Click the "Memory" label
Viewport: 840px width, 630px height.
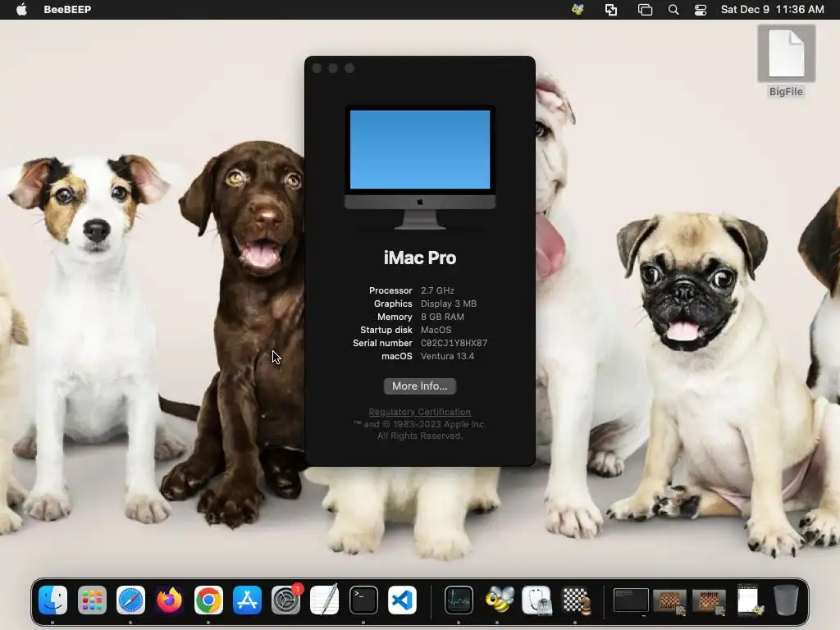tap(395, 317)
